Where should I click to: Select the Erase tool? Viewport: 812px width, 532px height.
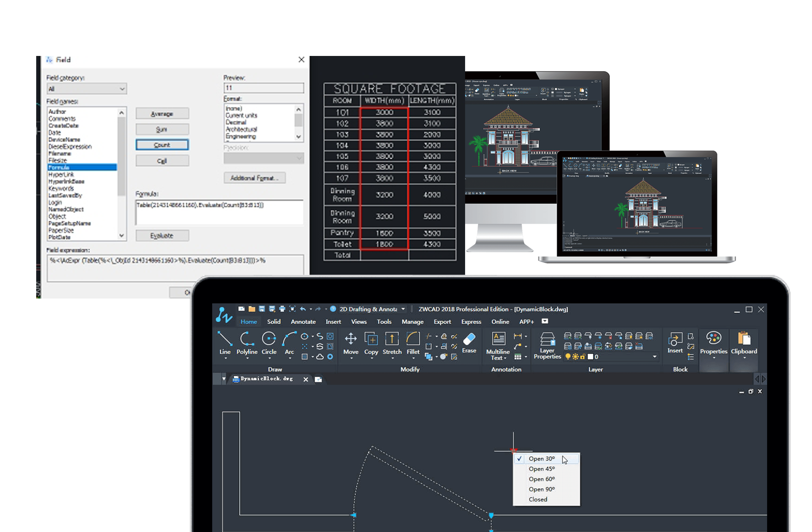tap(469, 343)
